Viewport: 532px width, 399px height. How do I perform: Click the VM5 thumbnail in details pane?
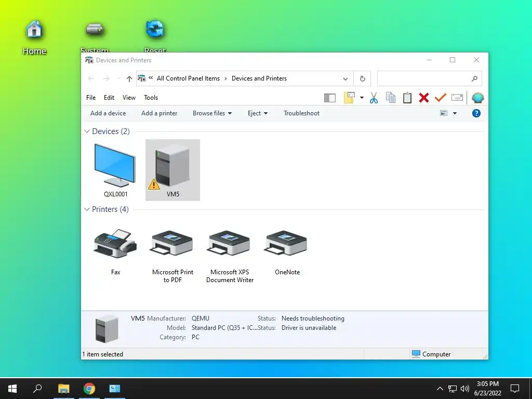107,328
